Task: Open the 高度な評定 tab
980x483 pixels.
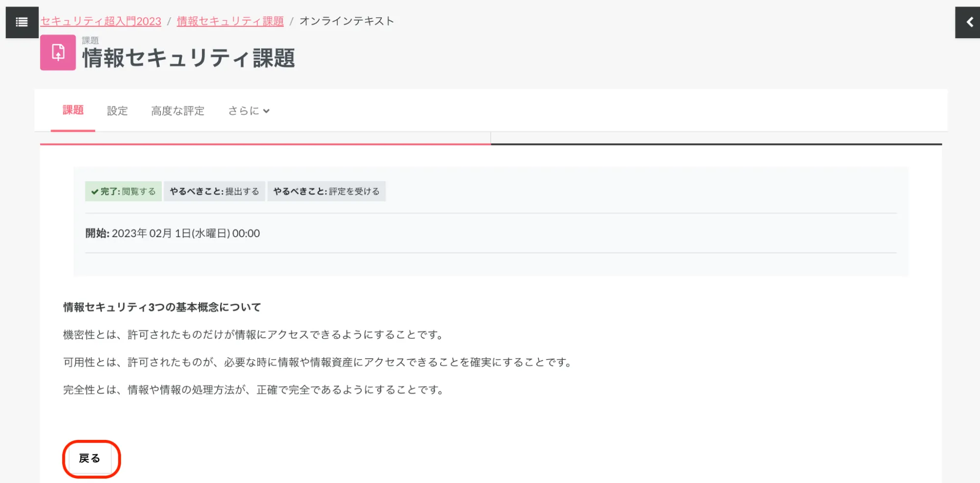Action: [x=177, y=111]
